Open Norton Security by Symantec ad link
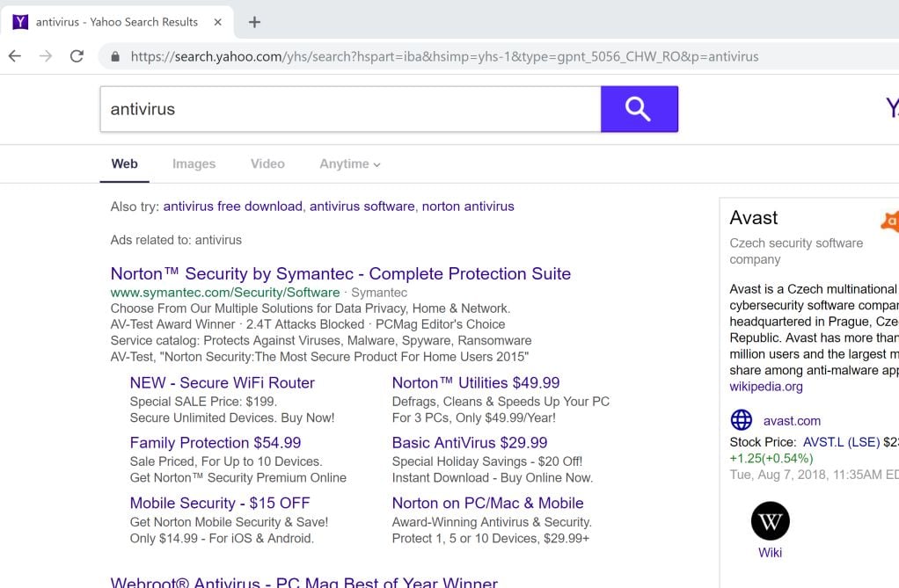This screenshot has height=588, width=899. [x=340, y=273]
